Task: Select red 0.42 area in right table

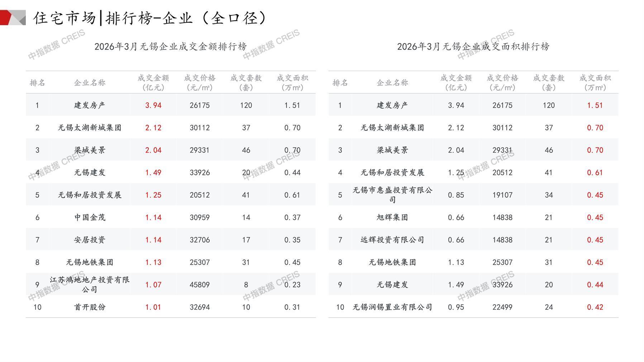Action: coord(595,307)
